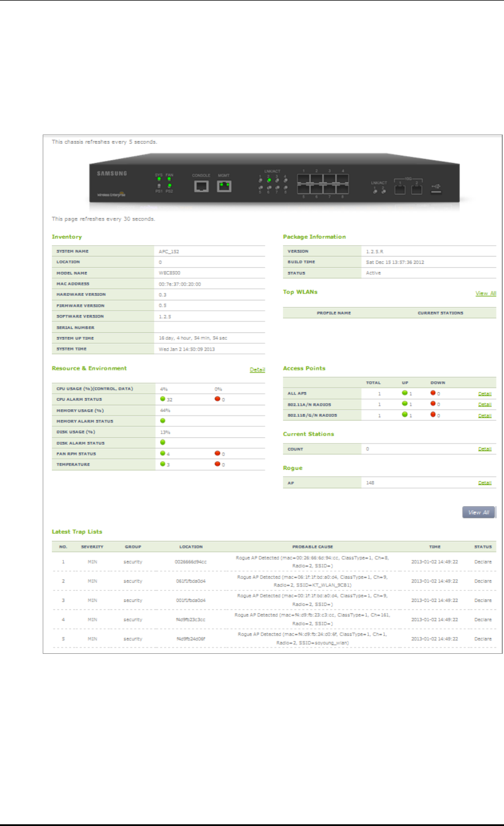The height and width of the screenshot is (826, 504).
Task: Click the CURRENT STATIONS column header
Action: 440,313
